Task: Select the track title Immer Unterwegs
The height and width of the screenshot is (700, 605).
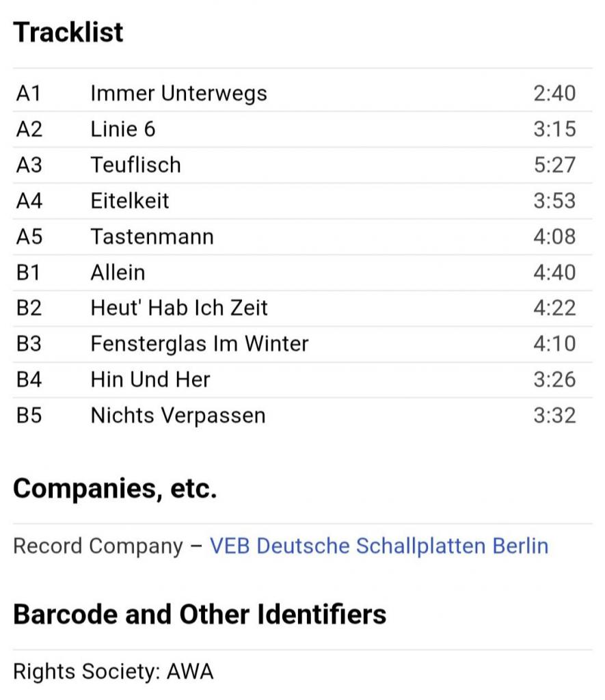Action: [178, 94]
